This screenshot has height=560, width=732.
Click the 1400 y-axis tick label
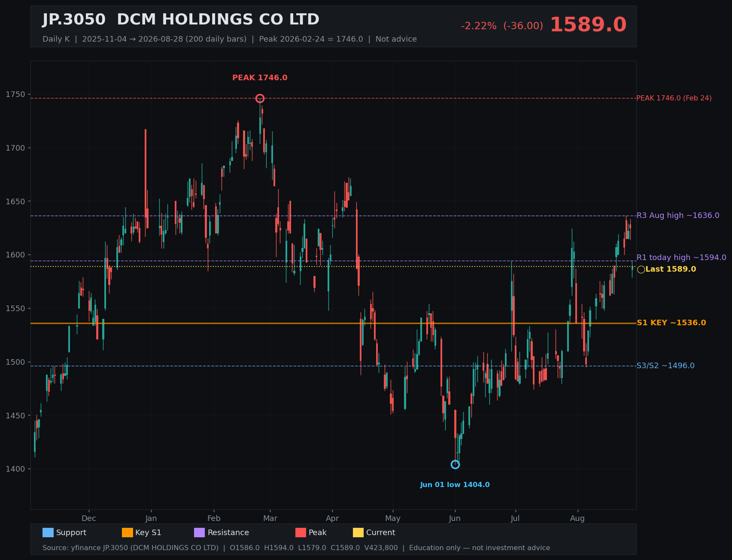click(x=15, y=469)
